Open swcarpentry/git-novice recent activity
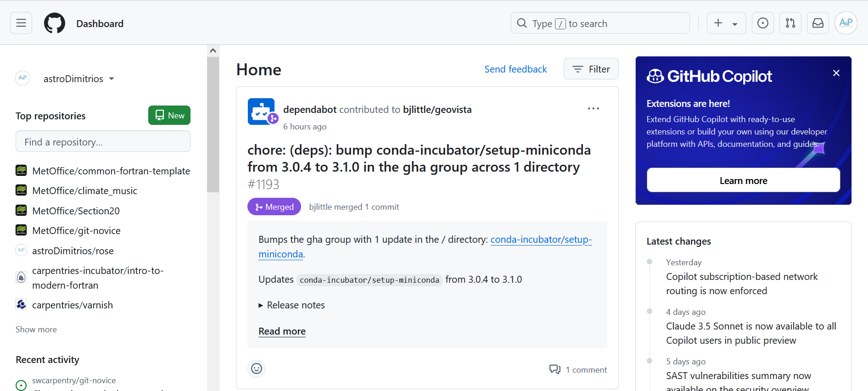The width and height of the screenshot is (868, 391). (74, 380)
